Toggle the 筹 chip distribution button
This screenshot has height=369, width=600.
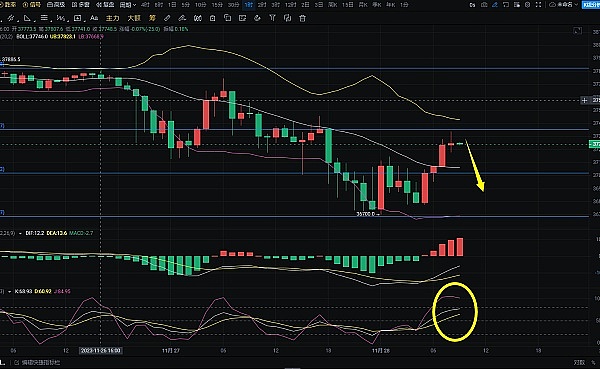click(152, 18)
